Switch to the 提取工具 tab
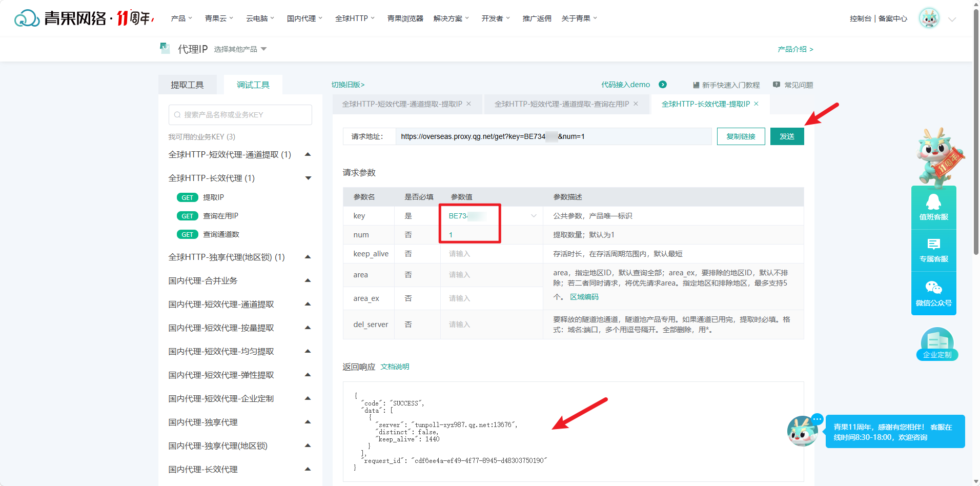Screen dimensions: 980x486 187,85
